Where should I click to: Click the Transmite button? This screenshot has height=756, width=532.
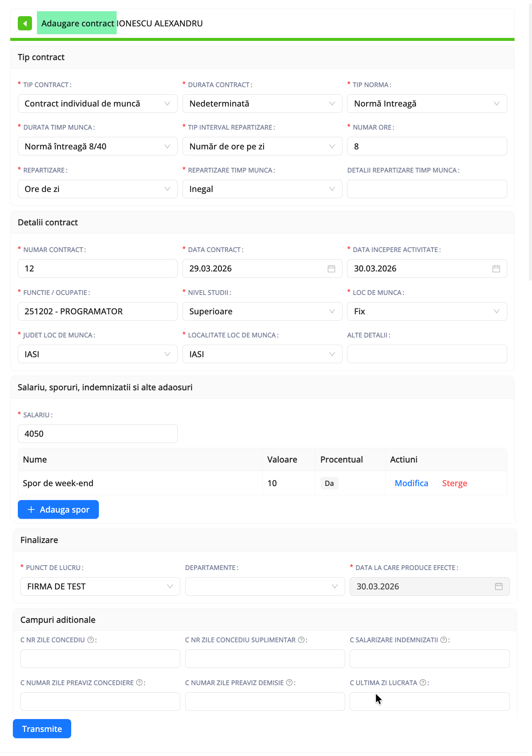click(x=42, y=729)
